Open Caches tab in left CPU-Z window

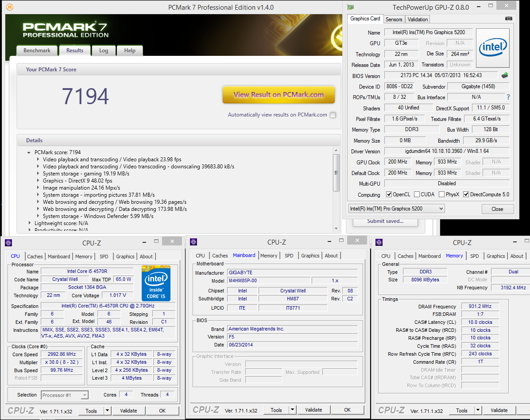[35, 257]
